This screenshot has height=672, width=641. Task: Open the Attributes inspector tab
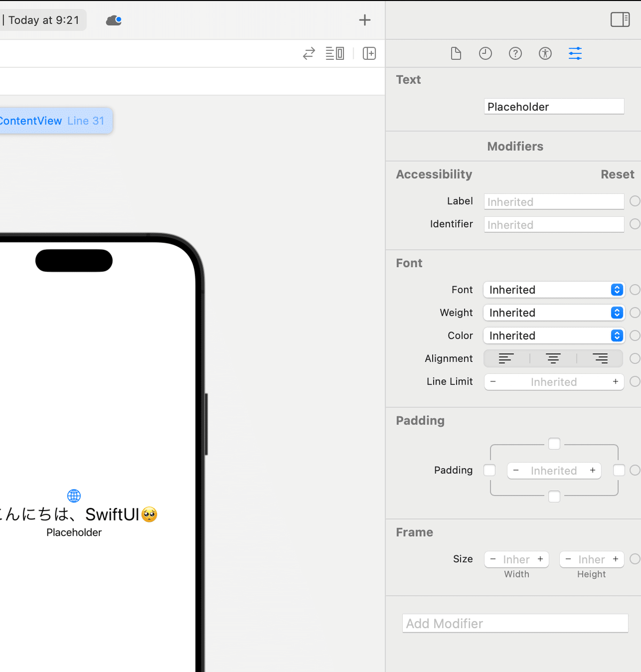(575, 53)
